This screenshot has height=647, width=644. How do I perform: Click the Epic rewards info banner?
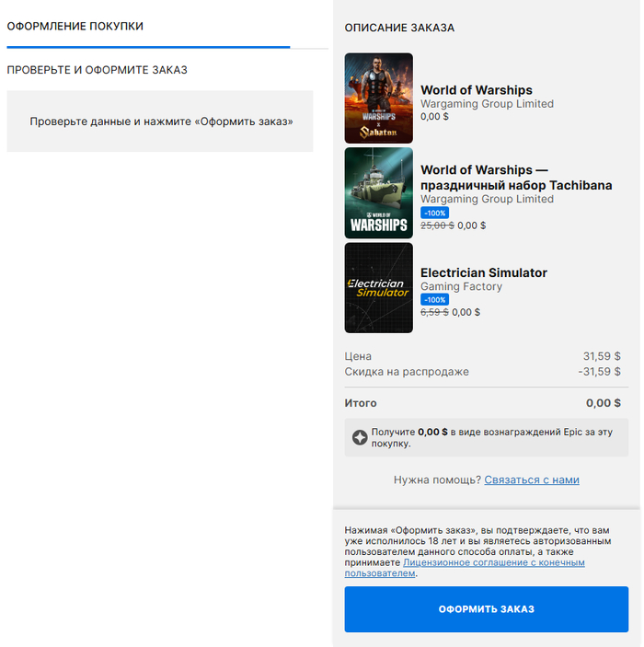pyautogui.click(x=486, y=437)
